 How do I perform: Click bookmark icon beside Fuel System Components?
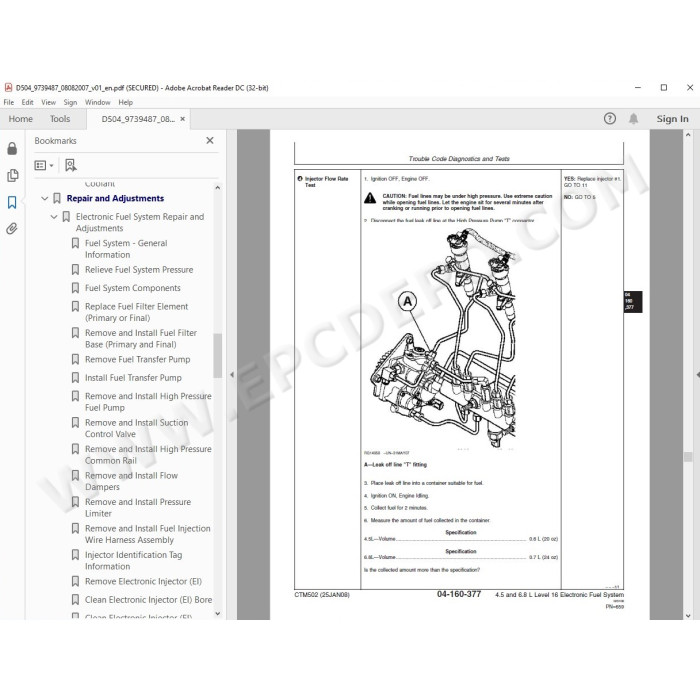75,288
